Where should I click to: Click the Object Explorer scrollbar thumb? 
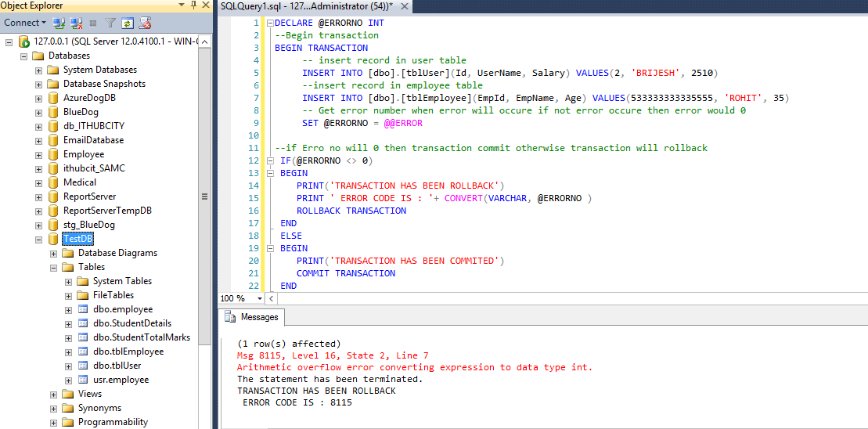coord(204,196)
